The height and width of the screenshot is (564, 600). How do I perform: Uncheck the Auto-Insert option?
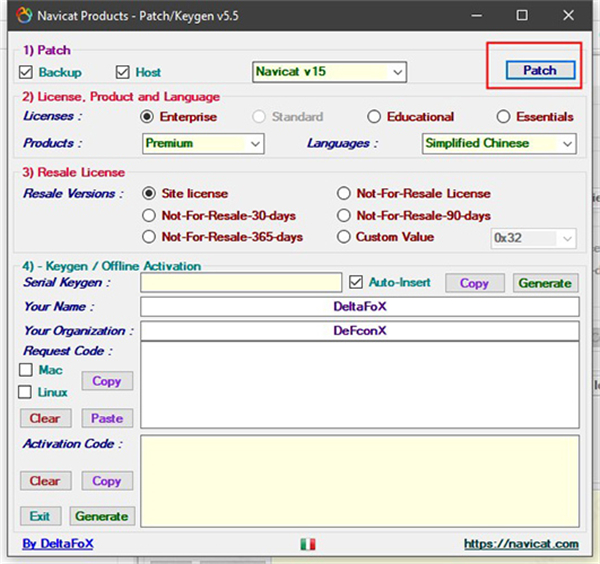[x=356, y=283]
